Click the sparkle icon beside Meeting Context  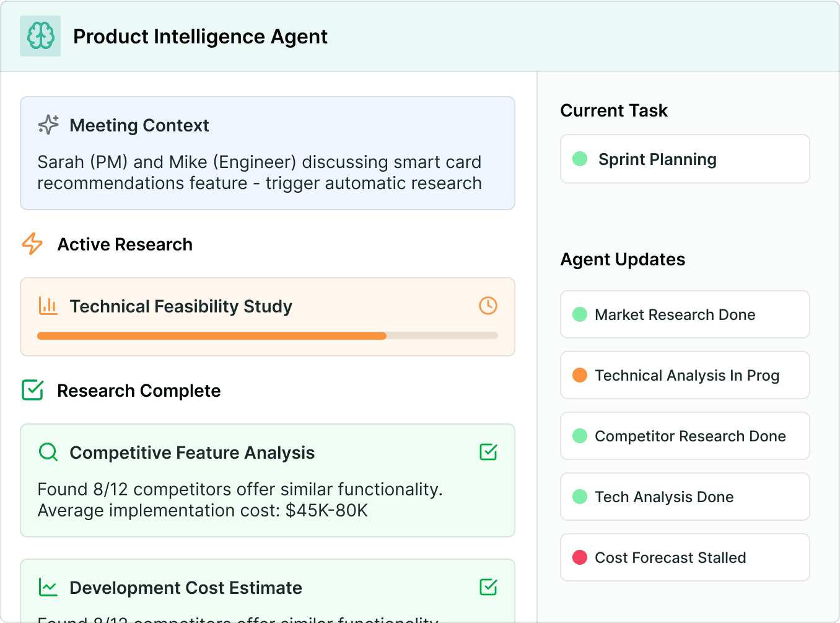tap(48, 125)
